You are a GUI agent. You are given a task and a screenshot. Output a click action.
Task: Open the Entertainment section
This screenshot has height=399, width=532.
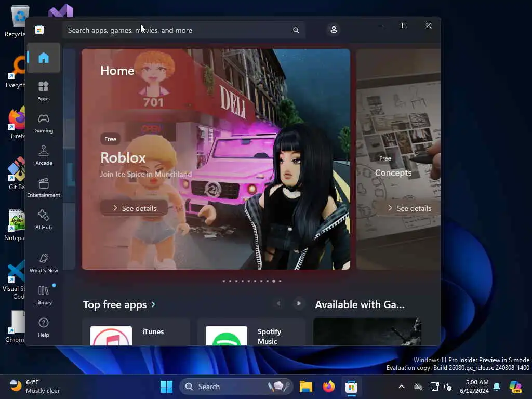pos(44,188)
